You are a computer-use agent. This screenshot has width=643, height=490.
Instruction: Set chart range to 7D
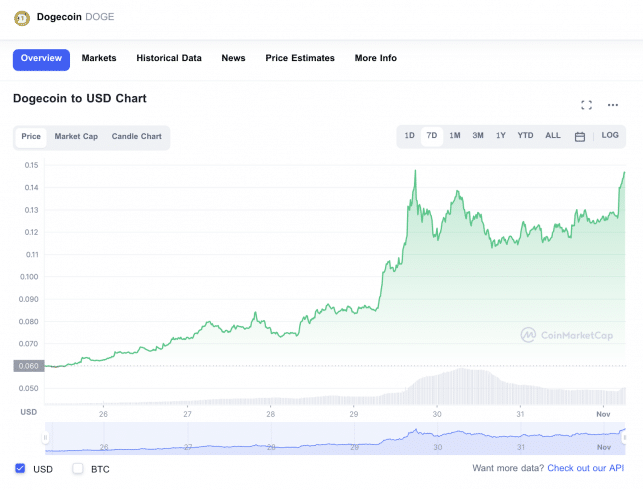point(432,136)
